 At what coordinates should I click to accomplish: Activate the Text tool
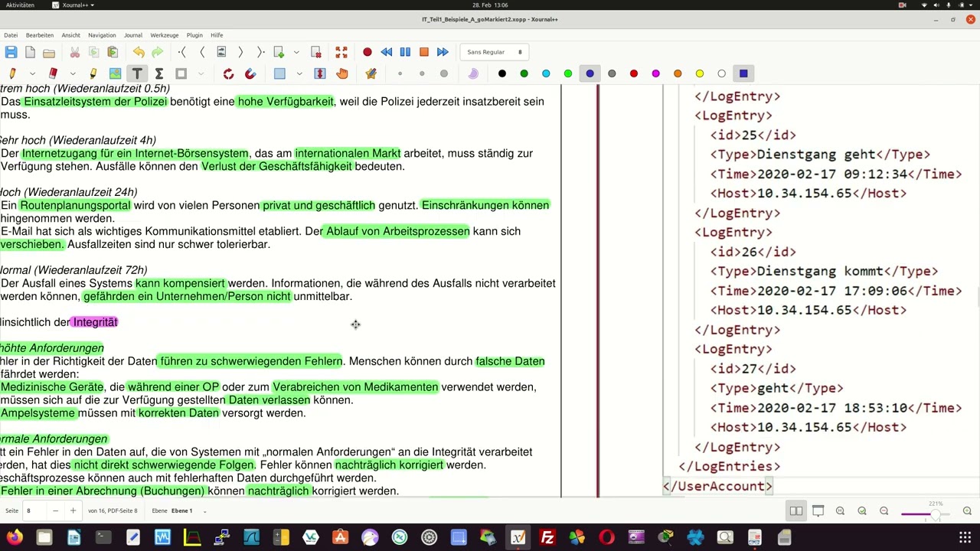(137, 73)
